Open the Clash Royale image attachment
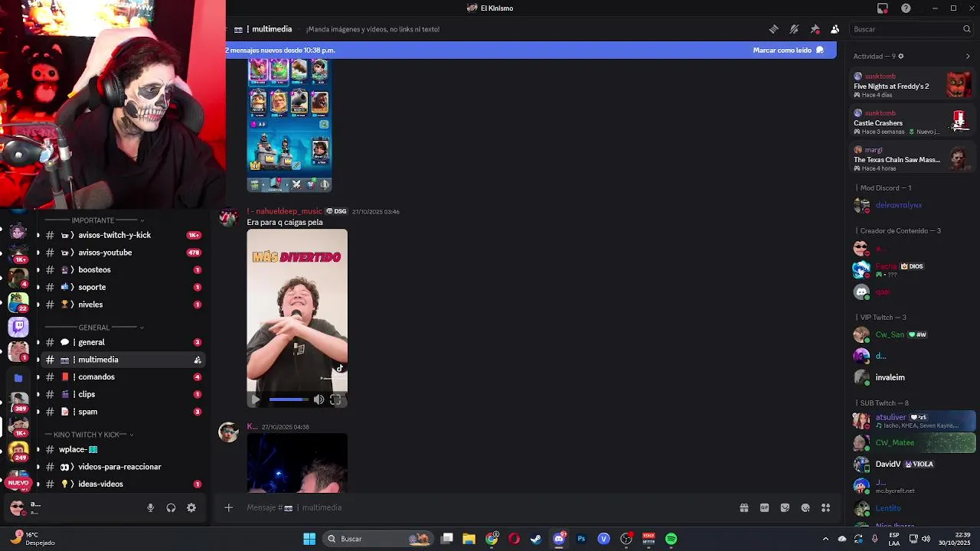 tap(289, 126)
